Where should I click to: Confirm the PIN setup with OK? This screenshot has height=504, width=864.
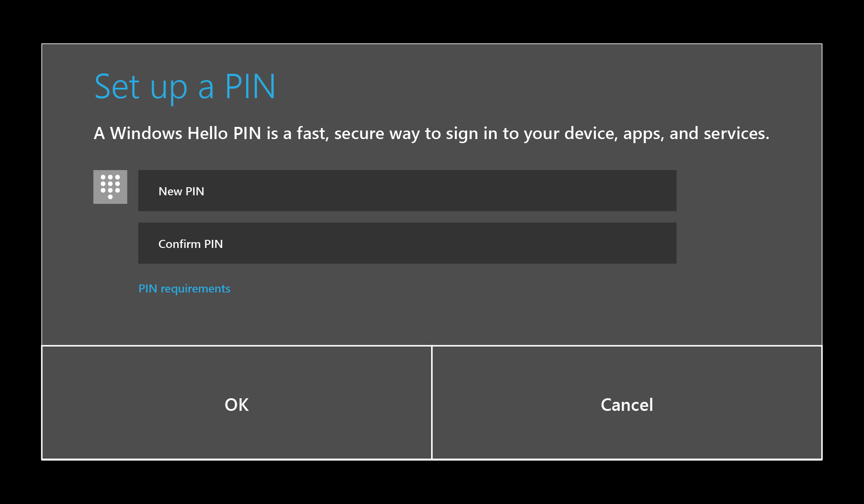coord(236,404)
